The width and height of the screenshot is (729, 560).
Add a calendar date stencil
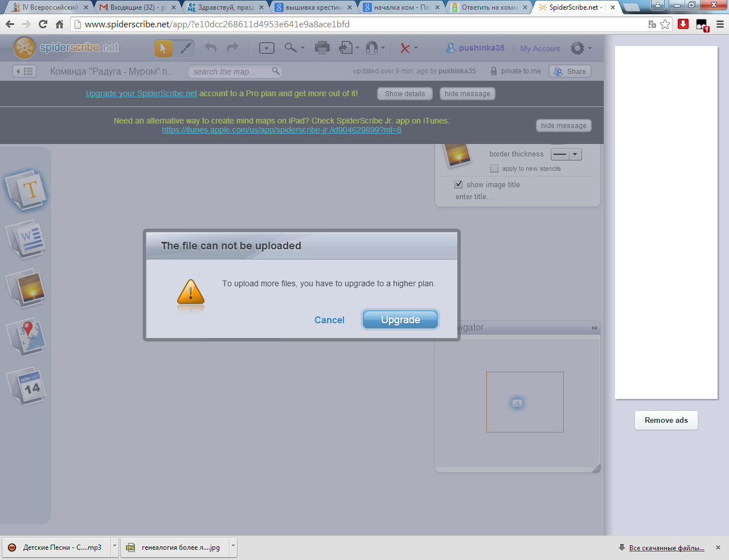pos(26,386)
